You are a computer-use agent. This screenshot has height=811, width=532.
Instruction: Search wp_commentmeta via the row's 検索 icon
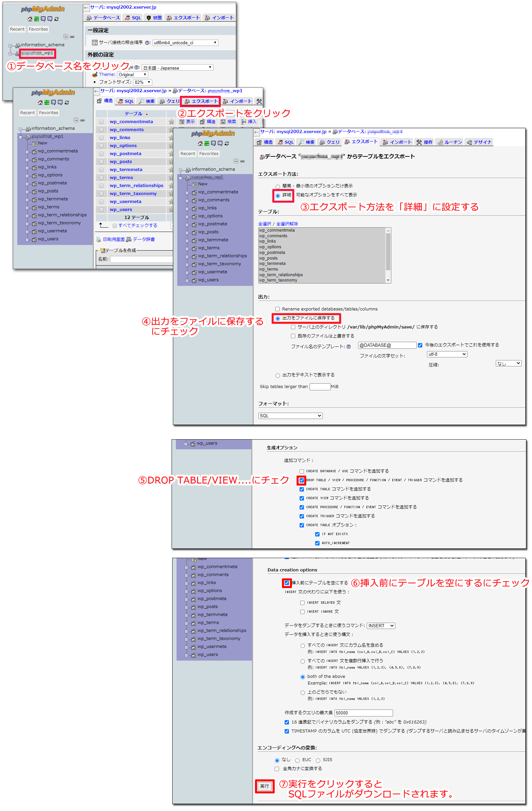pyautogui.click(x=223, y=122)
